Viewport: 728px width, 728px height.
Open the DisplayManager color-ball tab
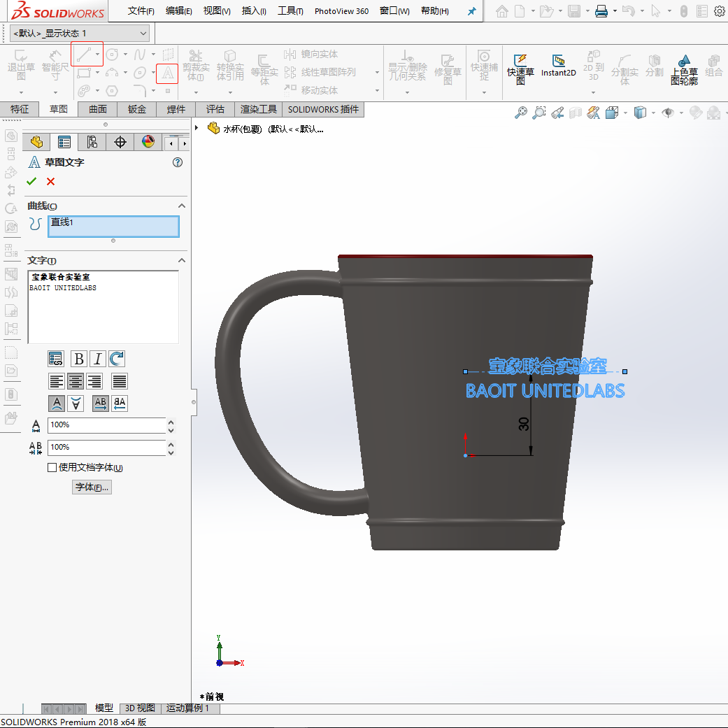pos(148,142)
